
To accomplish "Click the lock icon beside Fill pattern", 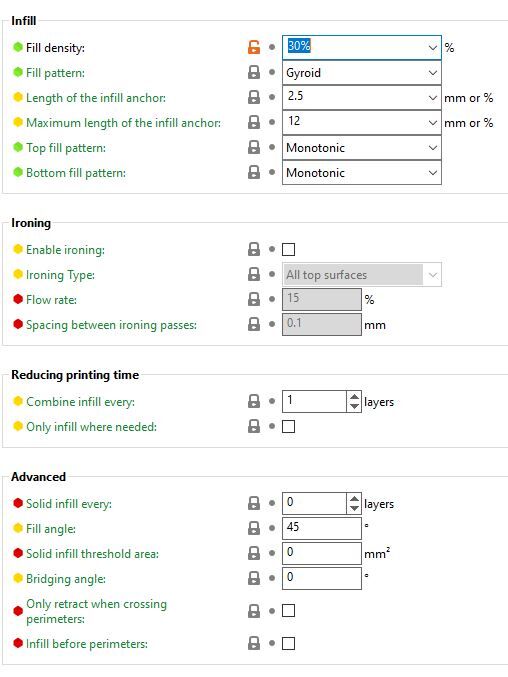I will coord(254,72).
